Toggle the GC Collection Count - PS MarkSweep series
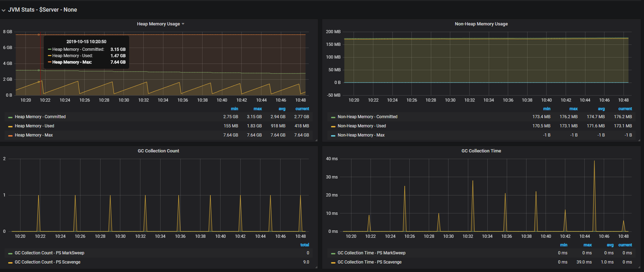The image size is (644, 272). [x=49, y=253]
